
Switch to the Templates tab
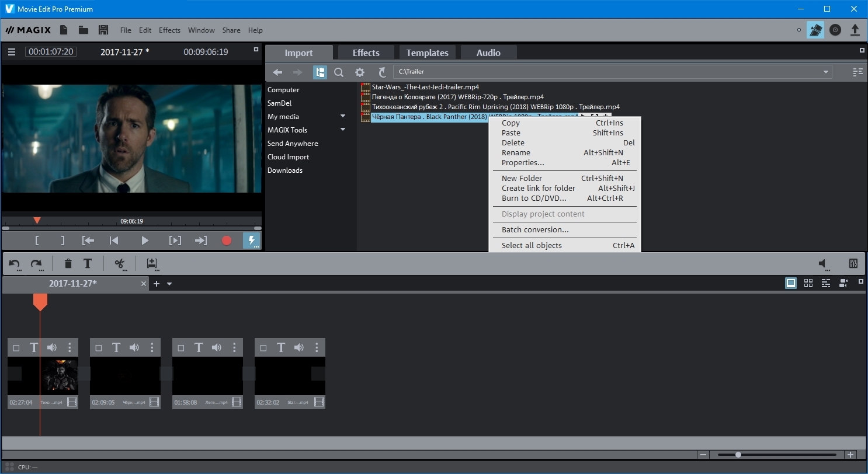[428, 53]
